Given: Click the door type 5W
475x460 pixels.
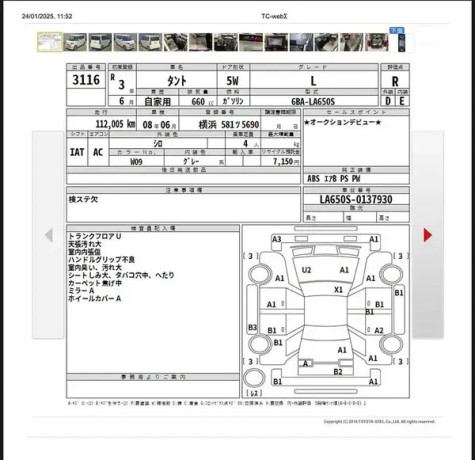Looking at the screenshot, I should [233, 81].
